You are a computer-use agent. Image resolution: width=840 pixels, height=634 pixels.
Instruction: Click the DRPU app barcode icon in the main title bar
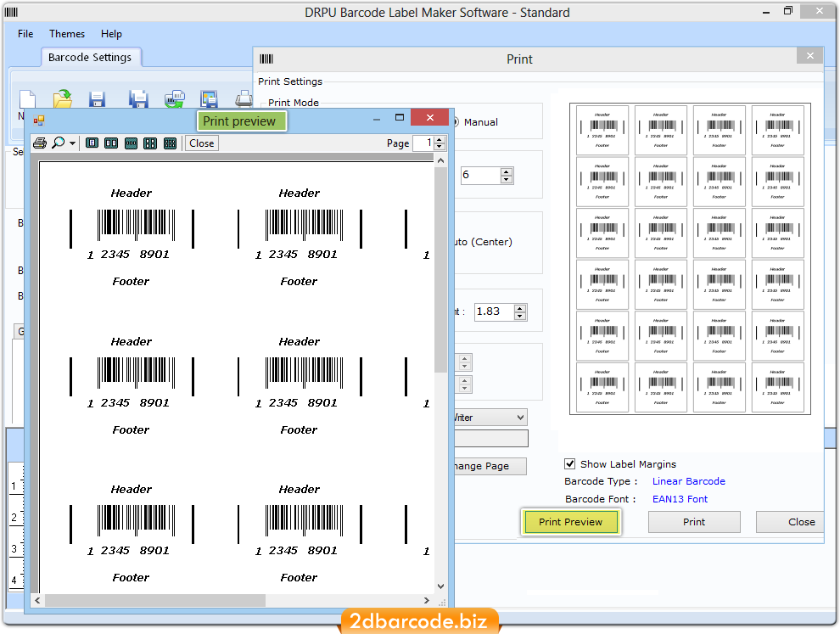tap(11, 12)
